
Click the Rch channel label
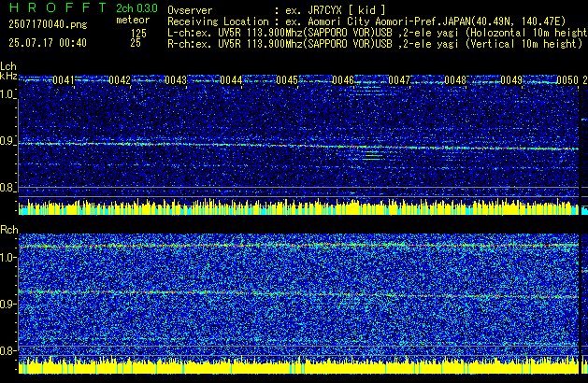tap(9, 230)
